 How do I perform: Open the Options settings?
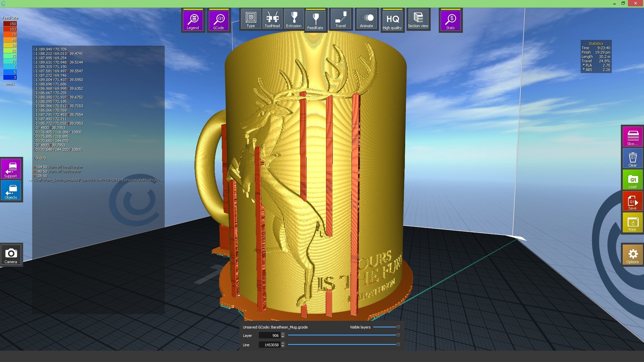click(x=632, y=255)
